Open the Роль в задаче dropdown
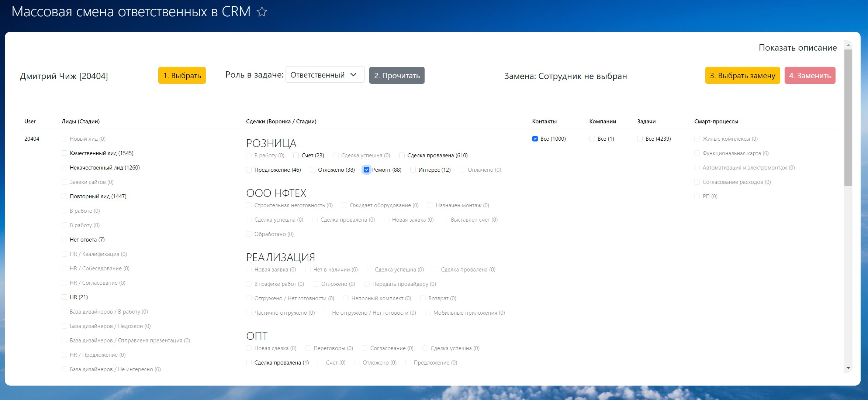This screenshot has height=400, width=868. [x=325, y=75]
